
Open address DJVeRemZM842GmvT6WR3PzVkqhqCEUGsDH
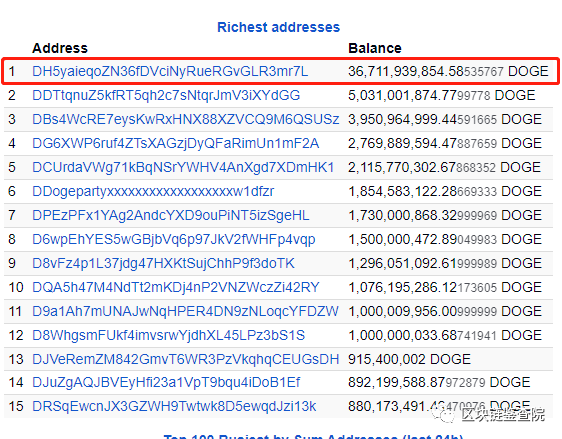pos(186,359)
